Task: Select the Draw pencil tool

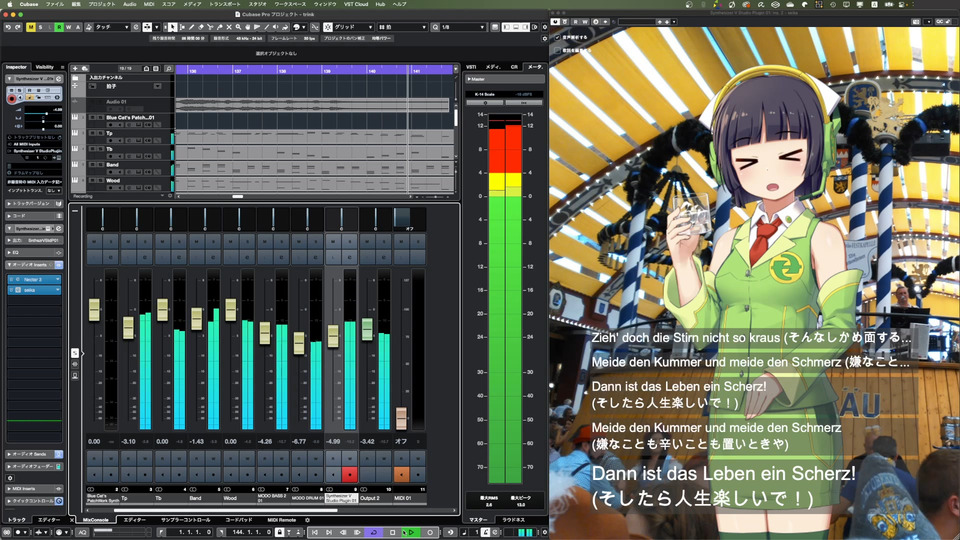Action: tap(192, 27)
